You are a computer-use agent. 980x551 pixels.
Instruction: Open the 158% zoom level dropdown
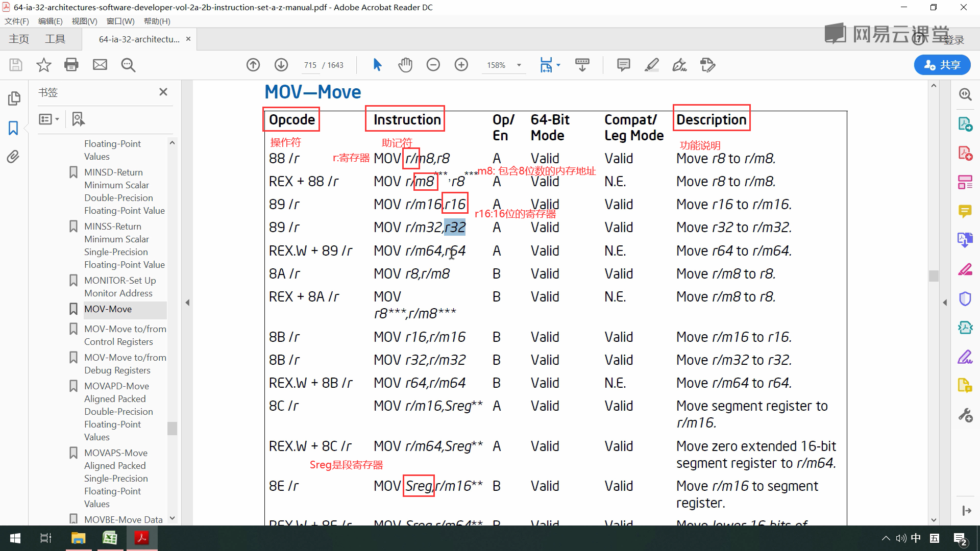coord(519,65)
